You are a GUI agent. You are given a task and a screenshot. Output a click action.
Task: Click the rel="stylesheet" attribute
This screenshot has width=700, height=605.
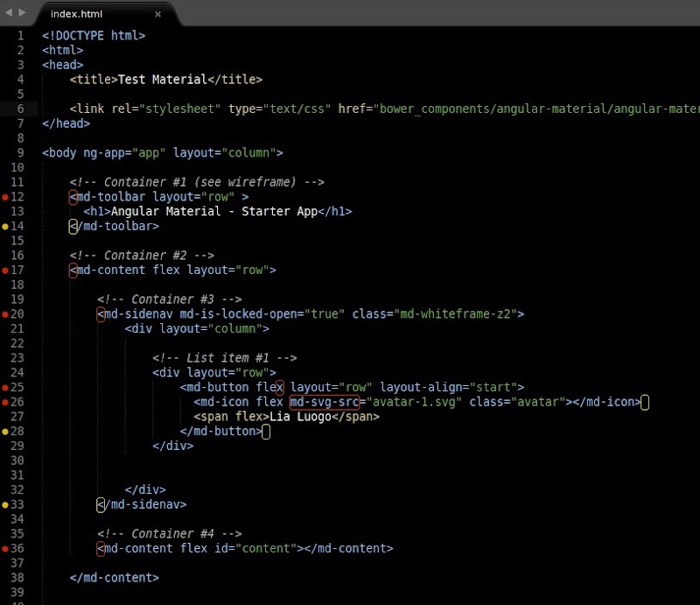(166, 109)
